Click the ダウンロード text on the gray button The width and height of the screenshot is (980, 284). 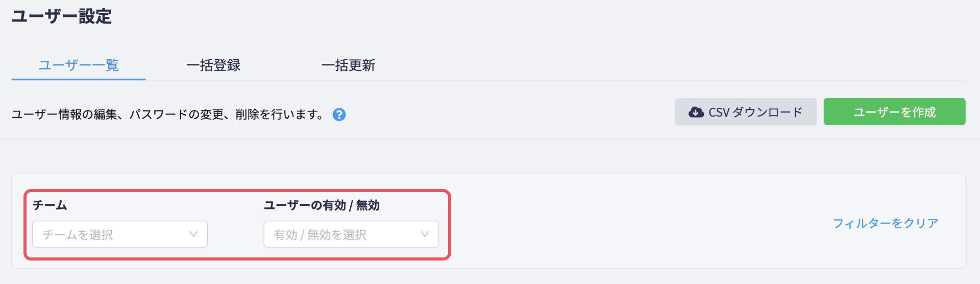(768, 112)
